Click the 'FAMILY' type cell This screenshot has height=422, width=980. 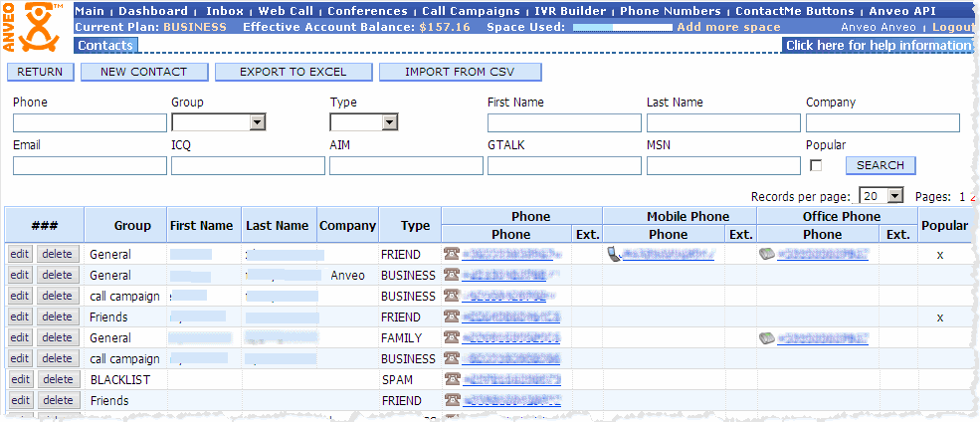coord(401,338)
